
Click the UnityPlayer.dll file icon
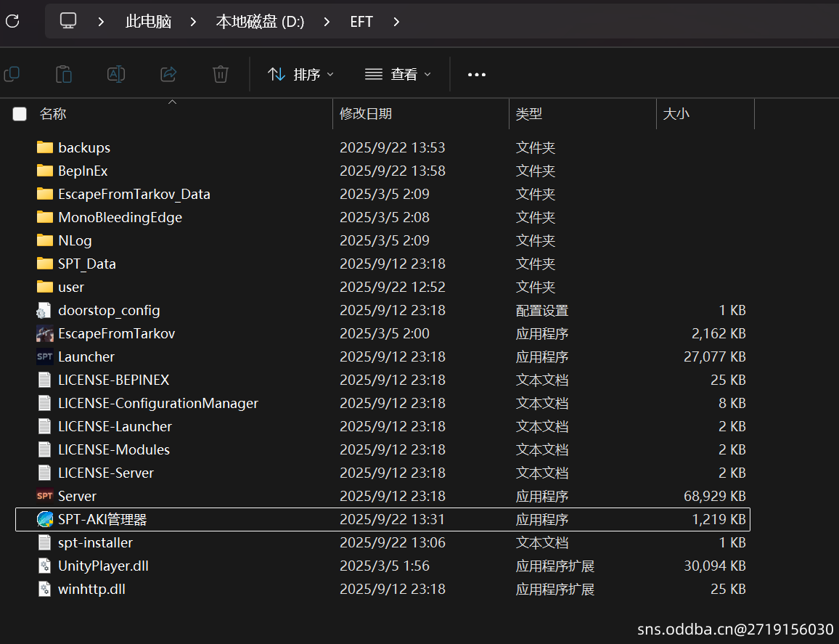[45, 566]
